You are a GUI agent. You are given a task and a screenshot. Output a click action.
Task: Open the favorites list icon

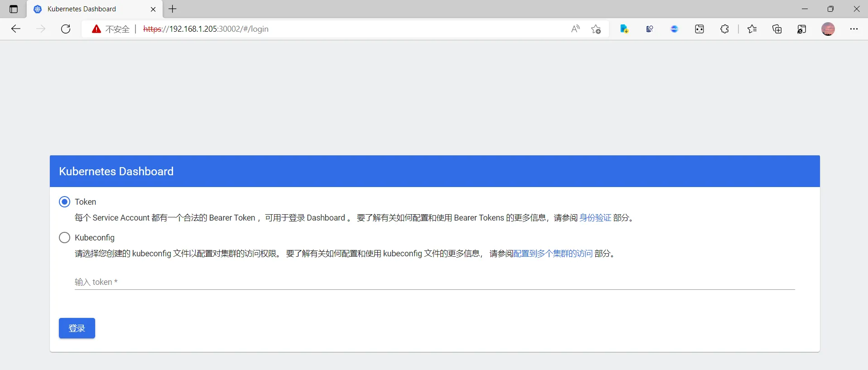(x=752, y=29)
